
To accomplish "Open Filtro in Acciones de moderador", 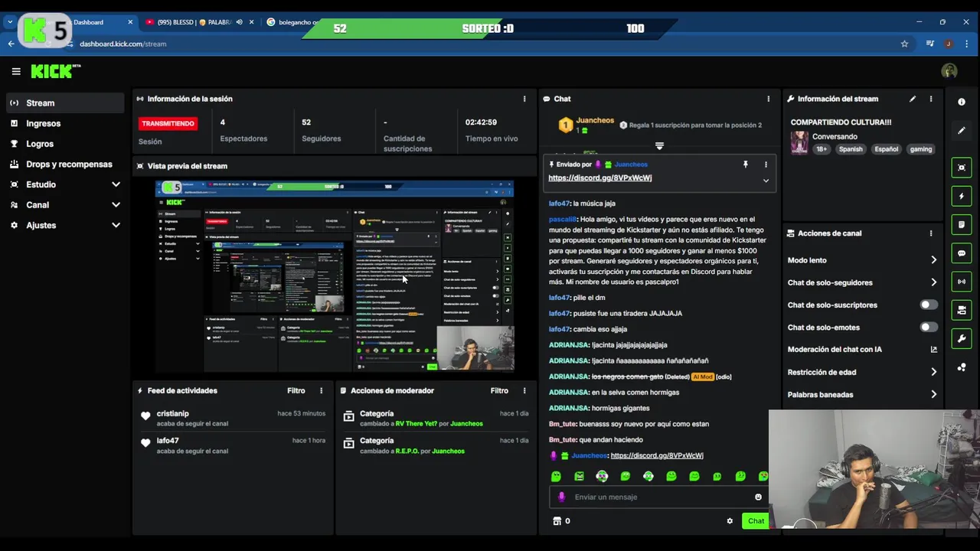I will pos(499,390).
